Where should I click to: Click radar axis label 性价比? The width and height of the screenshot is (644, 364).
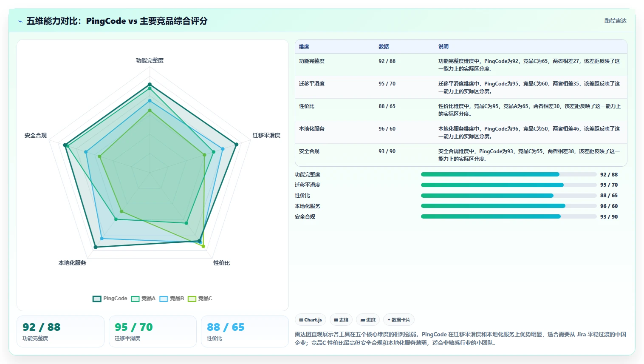[x=222, y=263]
